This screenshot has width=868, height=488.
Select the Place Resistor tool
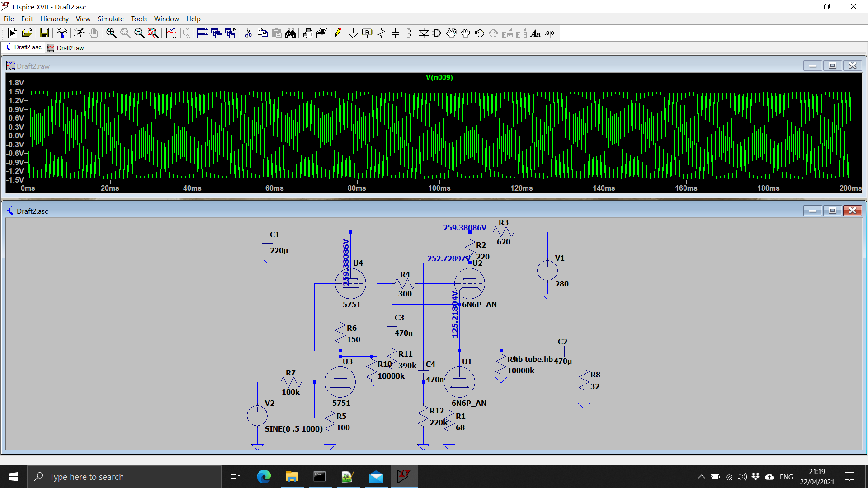[382, 33]
